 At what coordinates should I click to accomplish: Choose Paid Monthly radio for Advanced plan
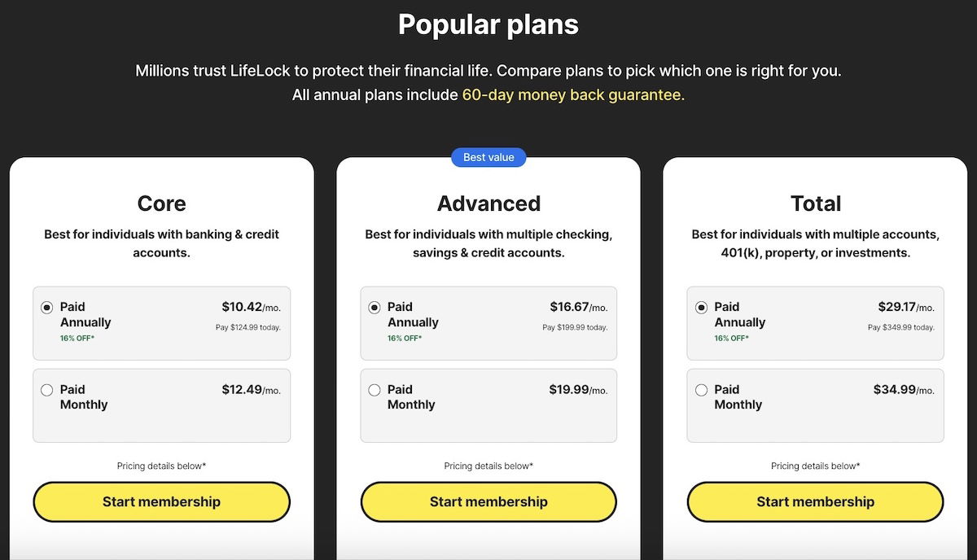[x=375, y=390]
